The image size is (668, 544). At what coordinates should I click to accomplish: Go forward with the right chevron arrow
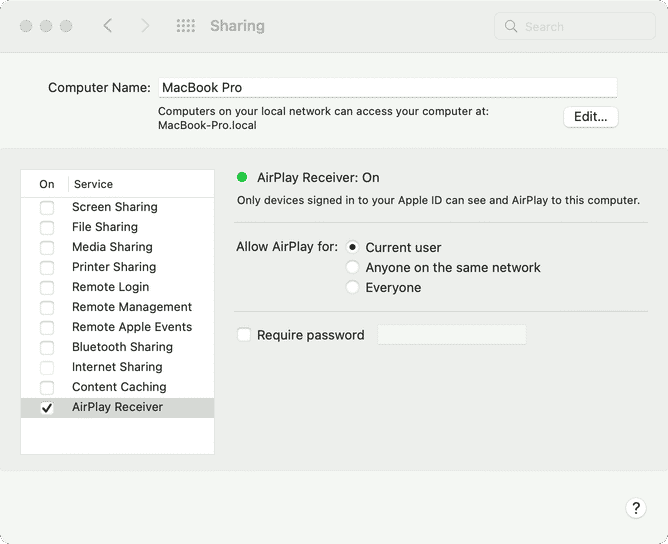pyautogui.click(x=145, y=26)
